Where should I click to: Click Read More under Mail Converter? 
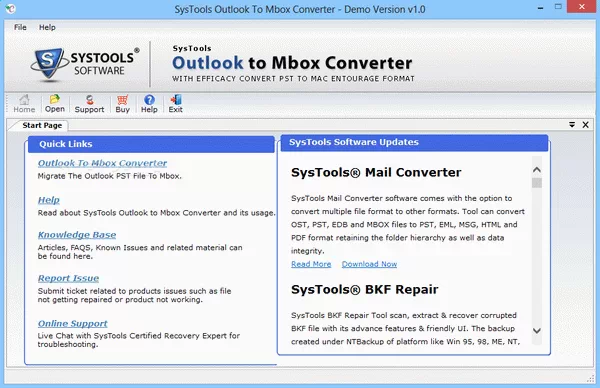click(311, 264)
